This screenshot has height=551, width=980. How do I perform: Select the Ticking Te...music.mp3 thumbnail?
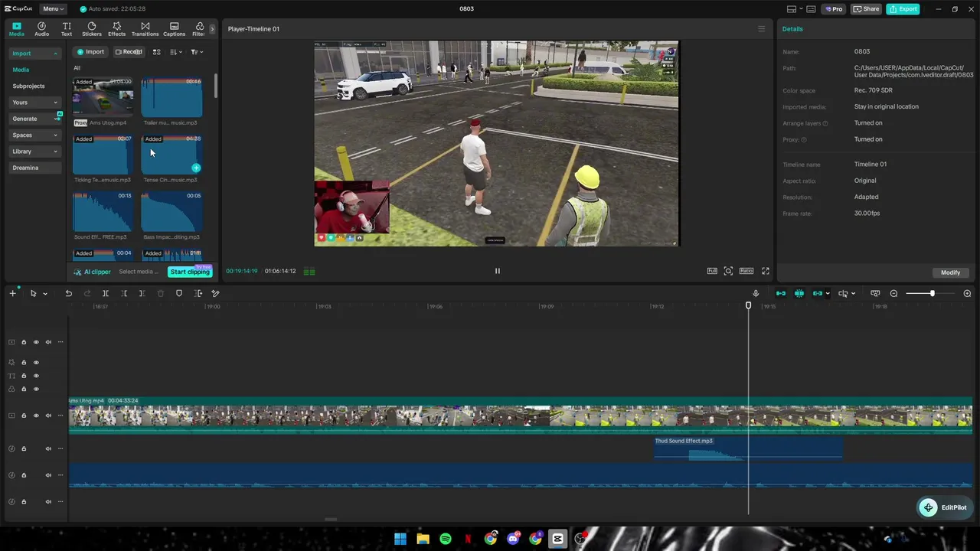(x=103, y=155)
